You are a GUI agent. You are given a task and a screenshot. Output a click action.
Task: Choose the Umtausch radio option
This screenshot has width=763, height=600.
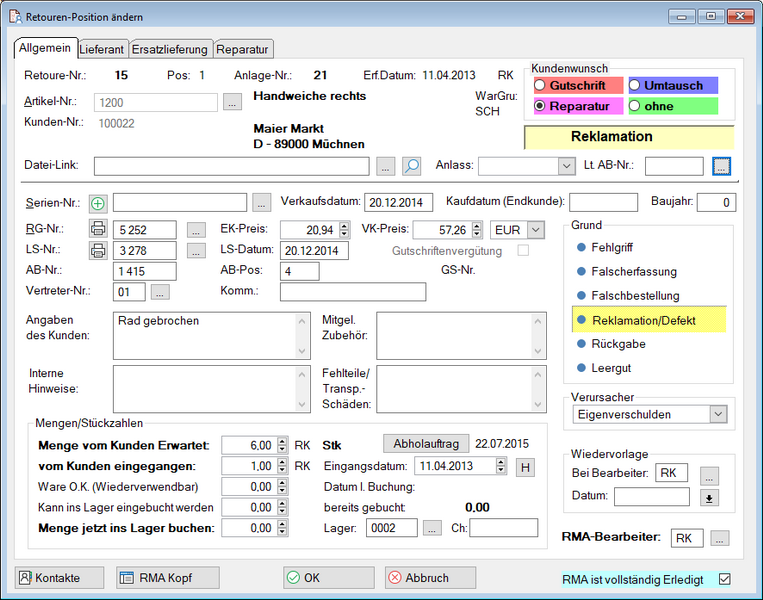(x=636, y=86)
